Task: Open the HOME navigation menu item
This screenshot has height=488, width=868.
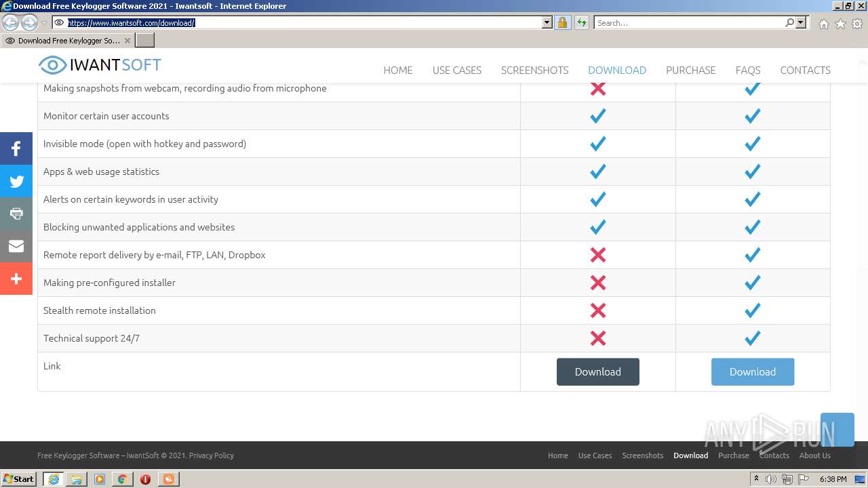Action: click(398, 70)
